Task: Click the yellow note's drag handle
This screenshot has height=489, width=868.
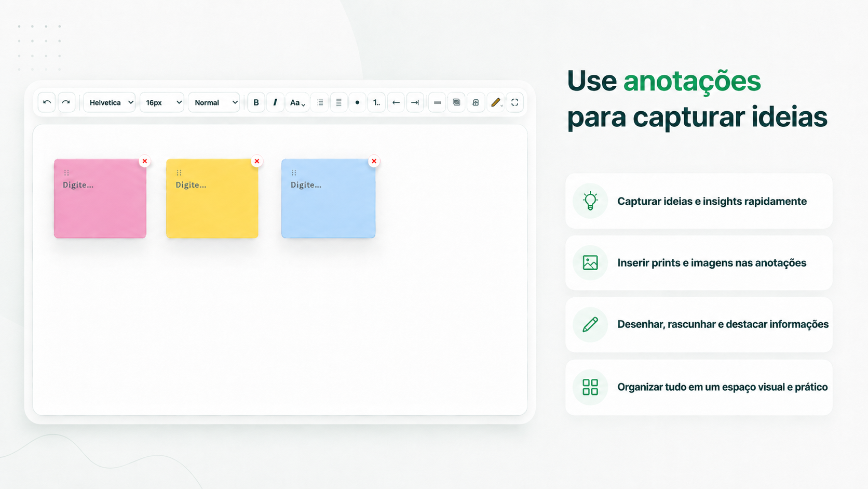Action: [179, 173]
